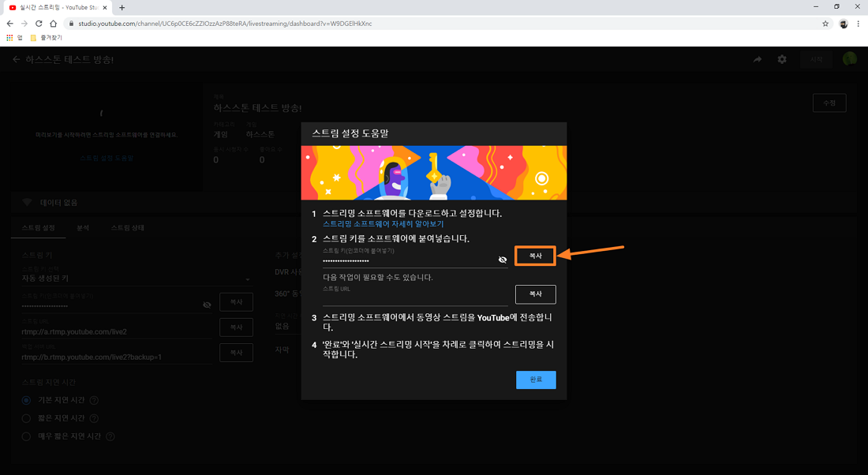Open the 즐겨찾기 bookmarks folder

pos(46,38)
